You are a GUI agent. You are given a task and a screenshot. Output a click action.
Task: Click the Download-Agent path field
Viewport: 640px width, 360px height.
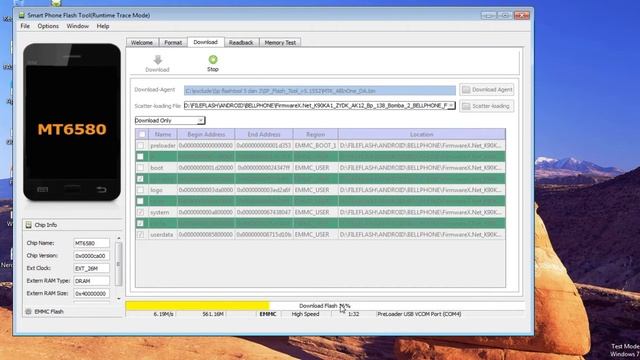[320, 91]
